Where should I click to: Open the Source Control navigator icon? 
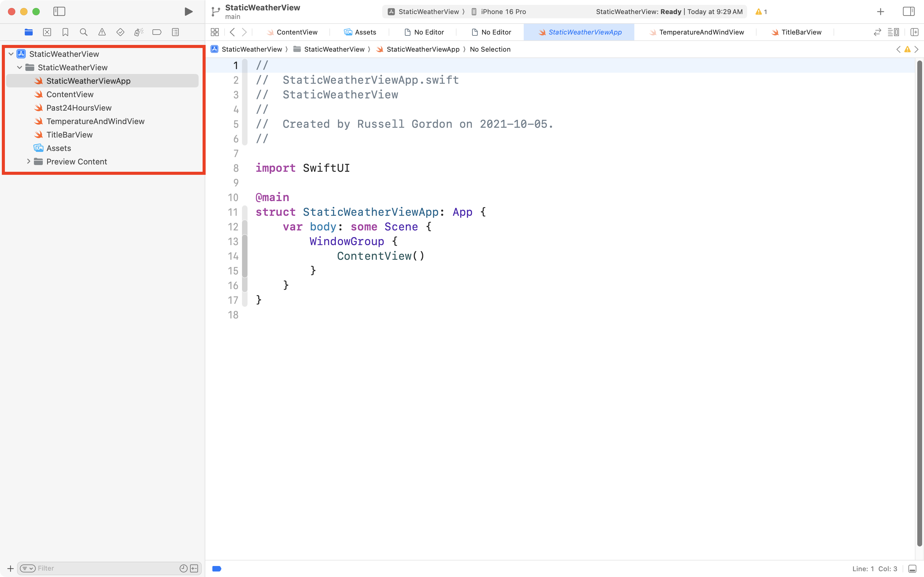click(x=47, y=32)
